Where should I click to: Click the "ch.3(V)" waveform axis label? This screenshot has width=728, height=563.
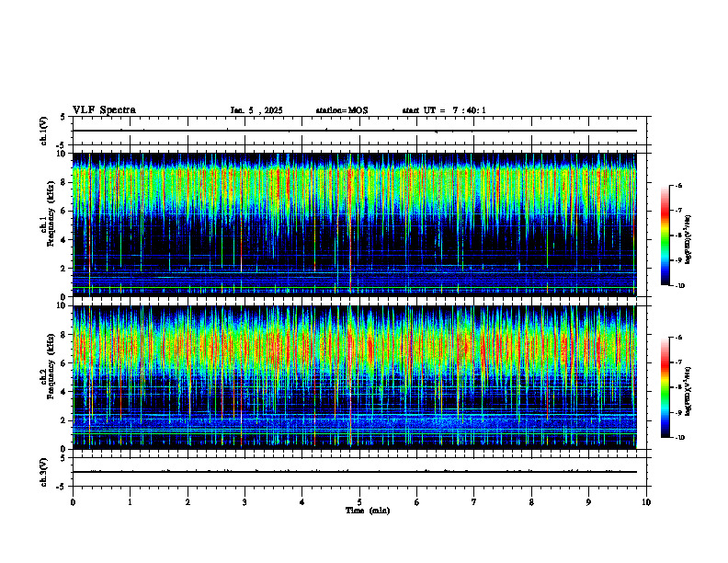43,473
